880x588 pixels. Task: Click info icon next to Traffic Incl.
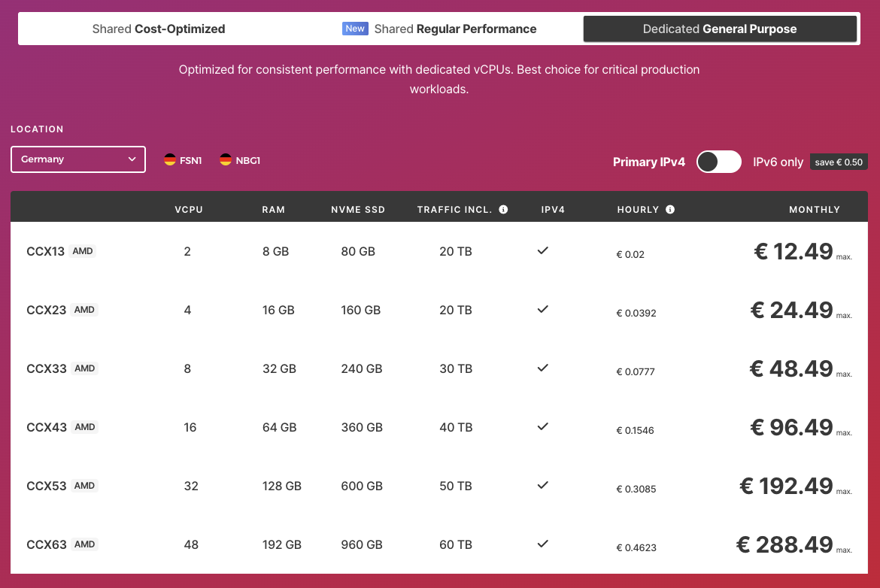[x=503, y=210]
